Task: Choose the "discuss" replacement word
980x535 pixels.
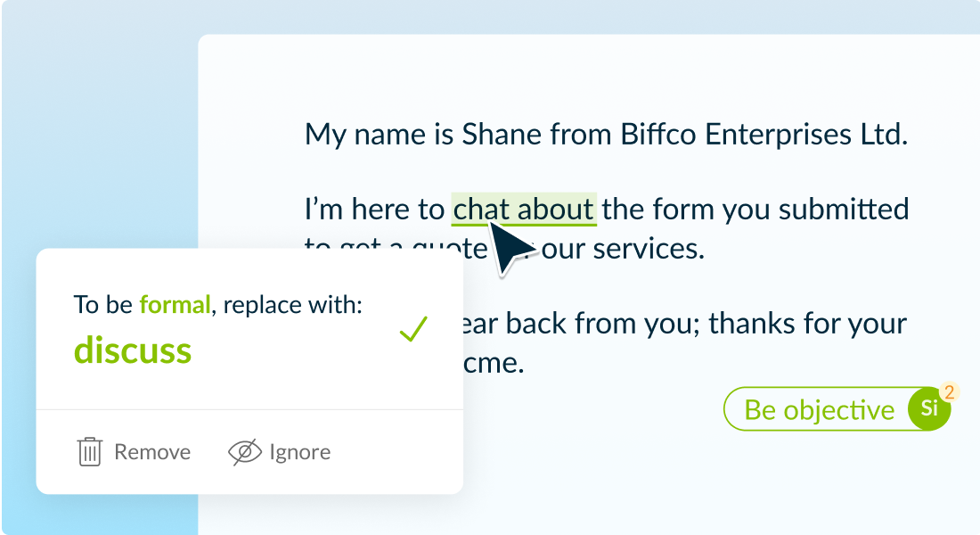Action: (133, 350)
